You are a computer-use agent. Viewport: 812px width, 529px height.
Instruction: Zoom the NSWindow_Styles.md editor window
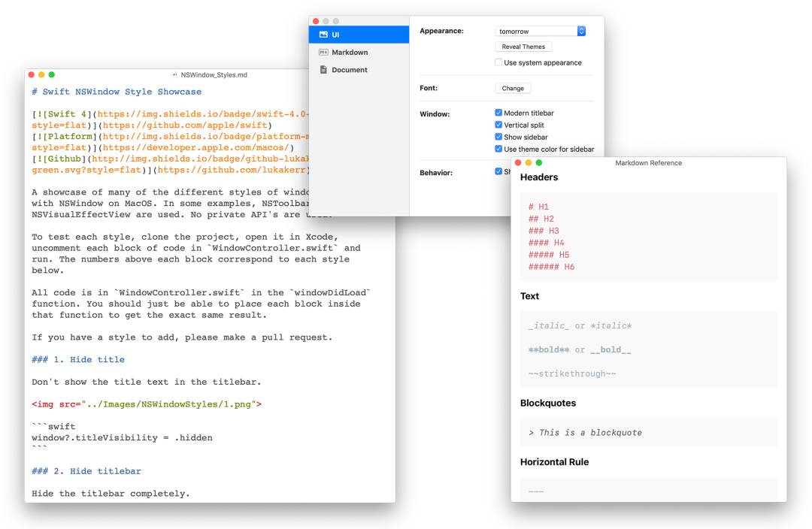pos(51,74)
